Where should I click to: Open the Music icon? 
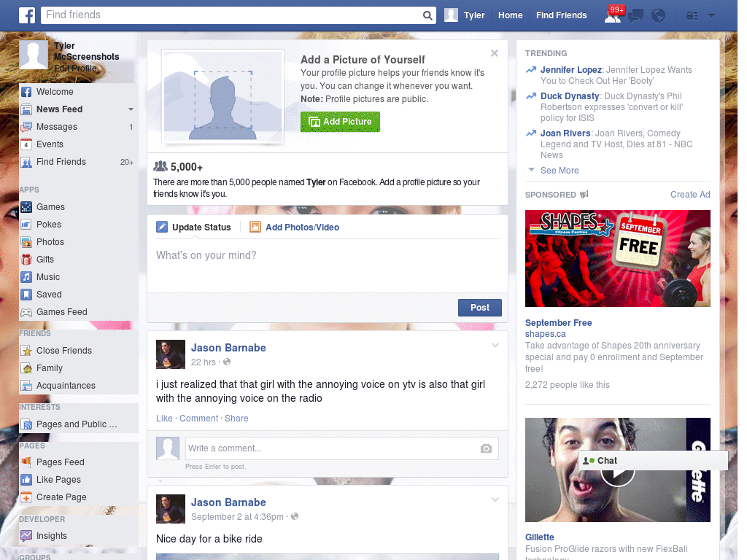(x=26, y=277)
